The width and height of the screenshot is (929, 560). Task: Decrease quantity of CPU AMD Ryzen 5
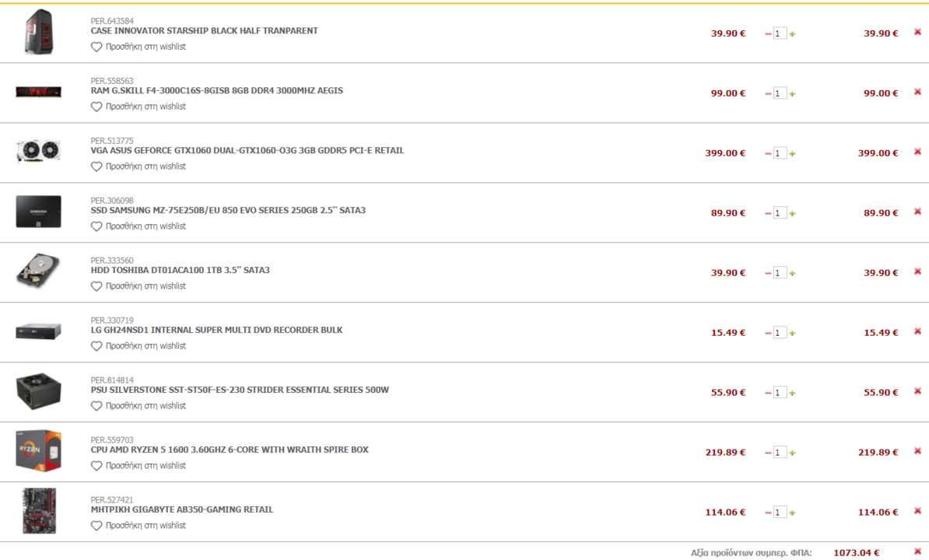click(768, 452)
